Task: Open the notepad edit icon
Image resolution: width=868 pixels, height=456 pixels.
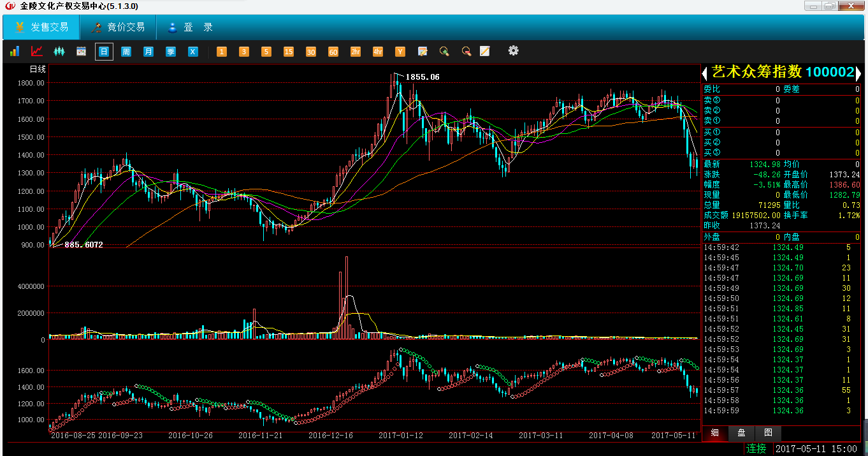Action: tap(423, 52)
